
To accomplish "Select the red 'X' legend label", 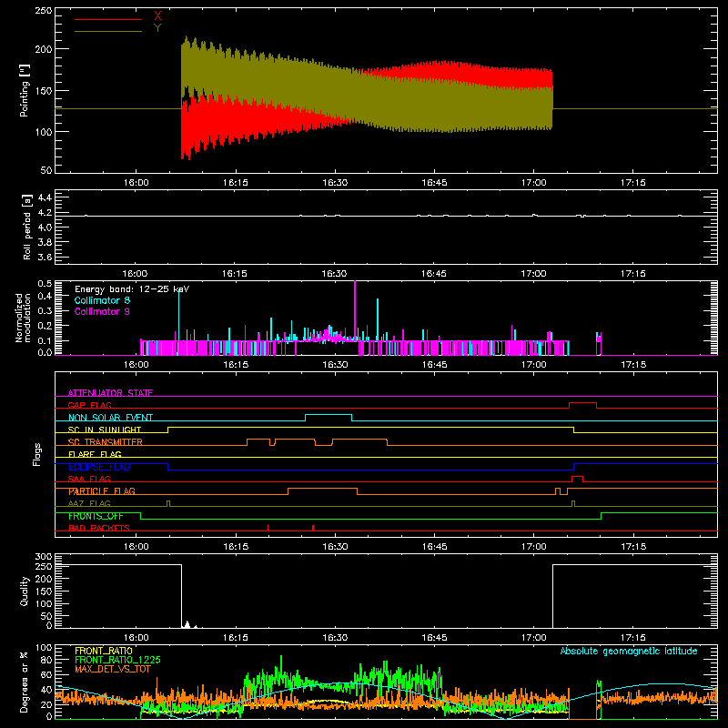I will click(157, 16).
